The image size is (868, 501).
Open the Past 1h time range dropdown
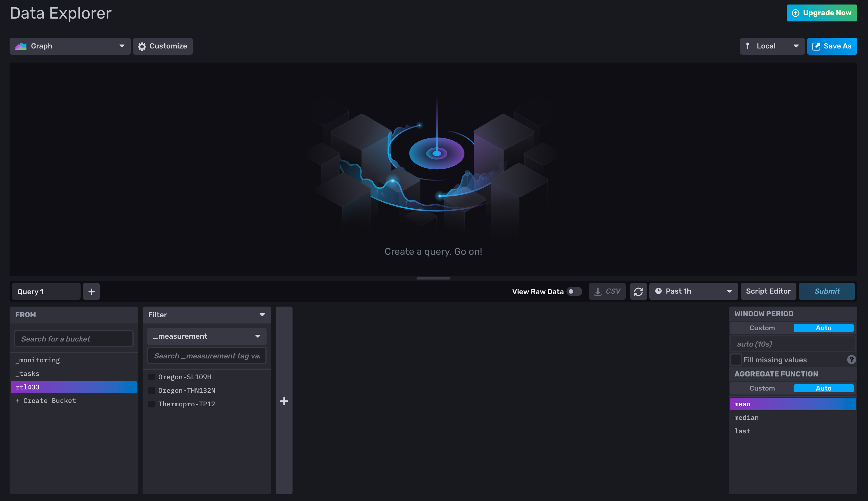(693, 291)
